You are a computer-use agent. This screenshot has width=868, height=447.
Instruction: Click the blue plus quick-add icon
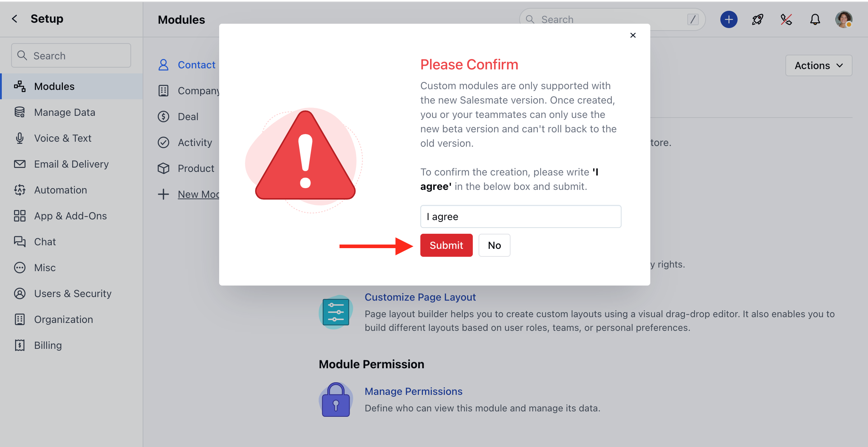729,19
